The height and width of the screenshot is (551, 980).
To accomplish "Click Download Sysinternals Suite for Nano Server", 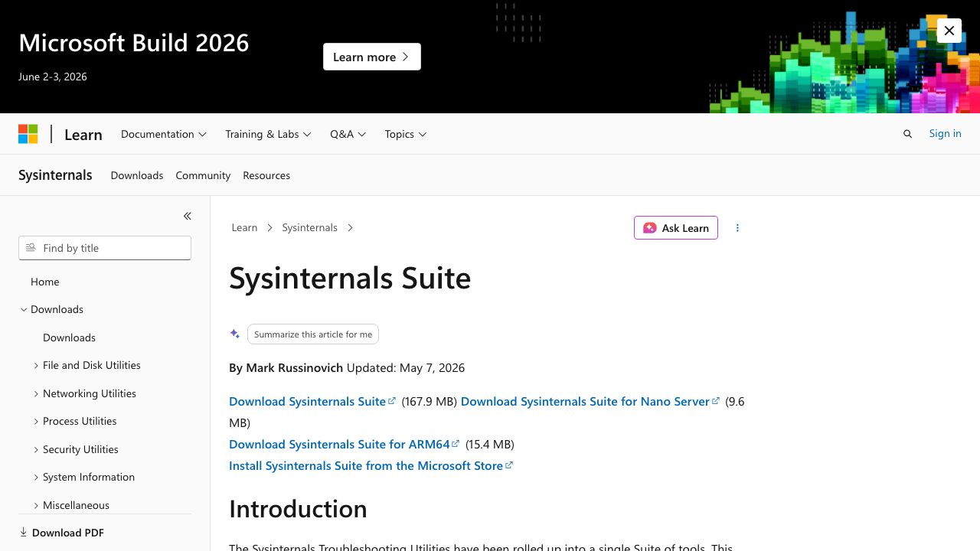I will [x=590, y=401].
